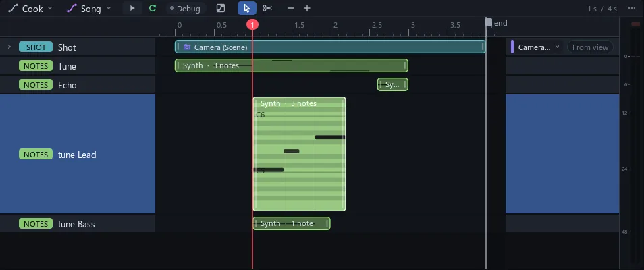Click the end marker flag
Image resolution: width=644 pixels, height=270 pixels.
489,22
